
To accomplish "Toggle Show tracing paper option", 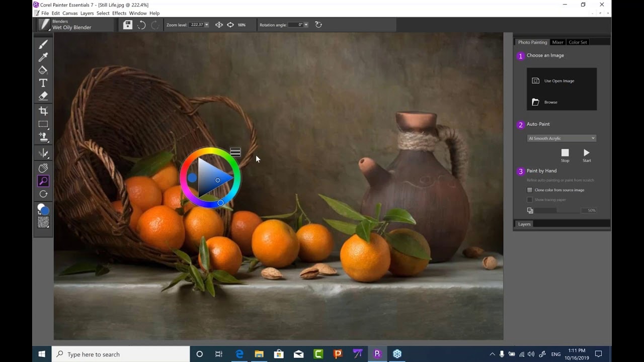I will click(x=529, y=200).
